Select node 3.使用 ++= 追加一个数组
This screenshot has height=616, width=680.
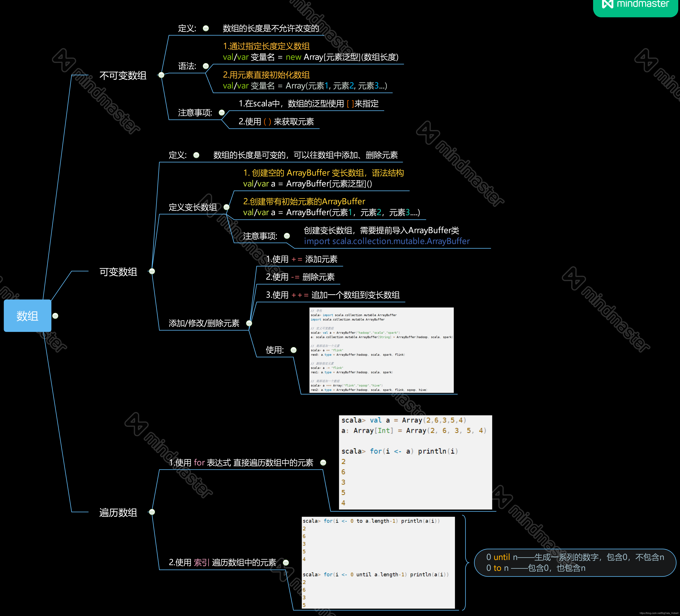point(333,295)
